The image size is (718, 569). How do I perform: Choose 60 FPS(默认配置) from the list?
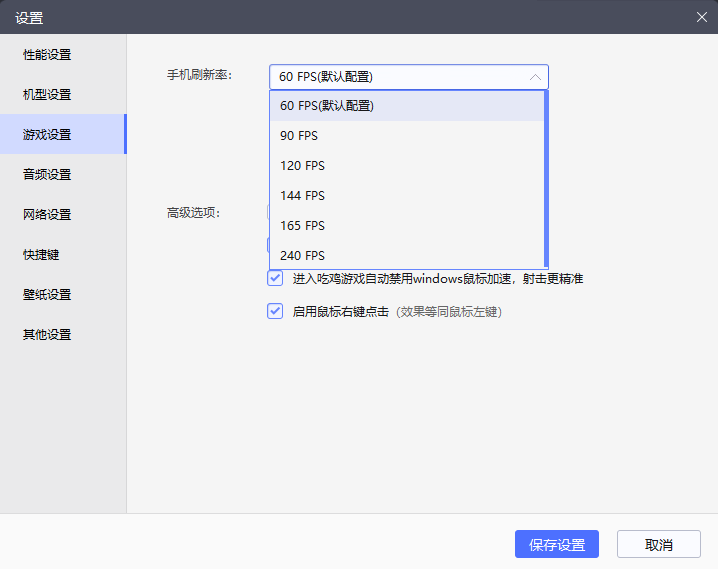[x=407, y=106]
